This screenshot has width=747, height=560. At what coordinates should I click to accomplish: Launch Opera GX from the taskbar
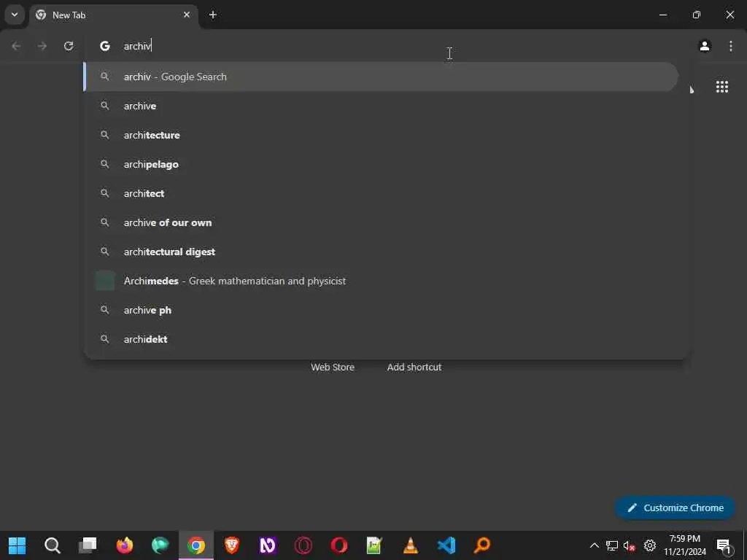coord(303,545)
